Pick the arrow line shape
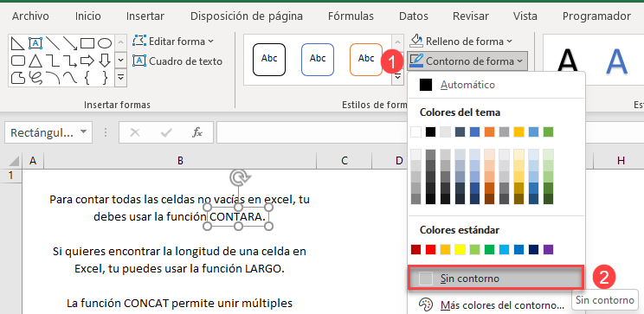644x314 pixels. pos(70,42)
